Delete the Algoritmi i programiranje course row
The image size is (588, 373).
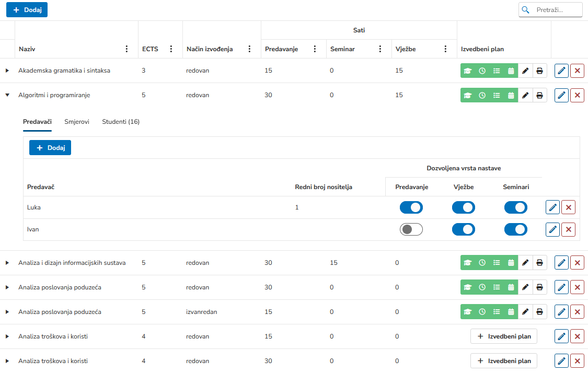[577, 95]
